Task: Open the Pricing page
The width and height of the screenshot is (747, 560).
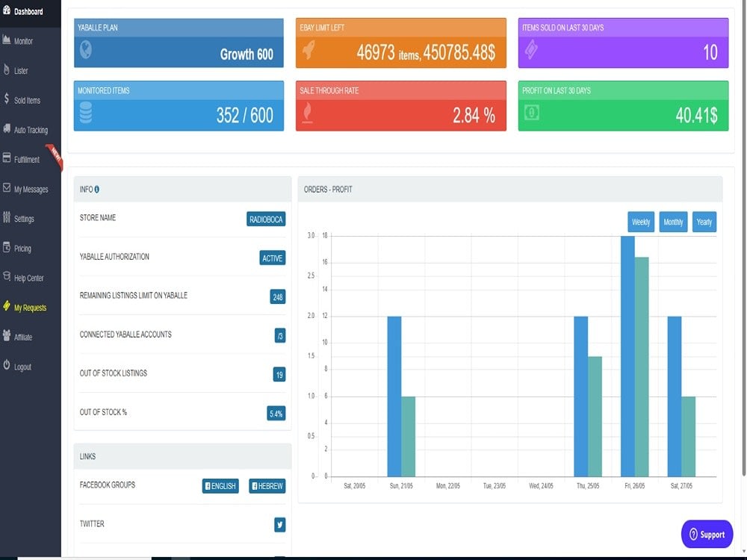Action: click(31, 248)
